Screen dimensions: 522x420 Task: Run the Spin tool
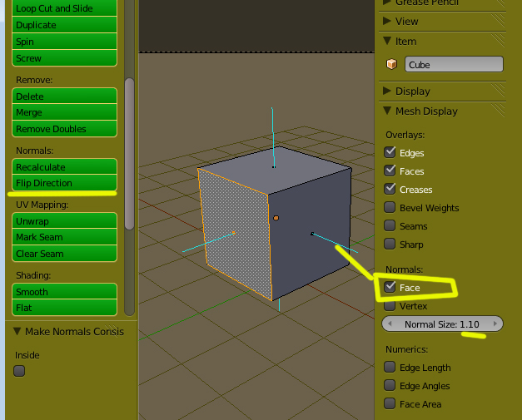64,42
